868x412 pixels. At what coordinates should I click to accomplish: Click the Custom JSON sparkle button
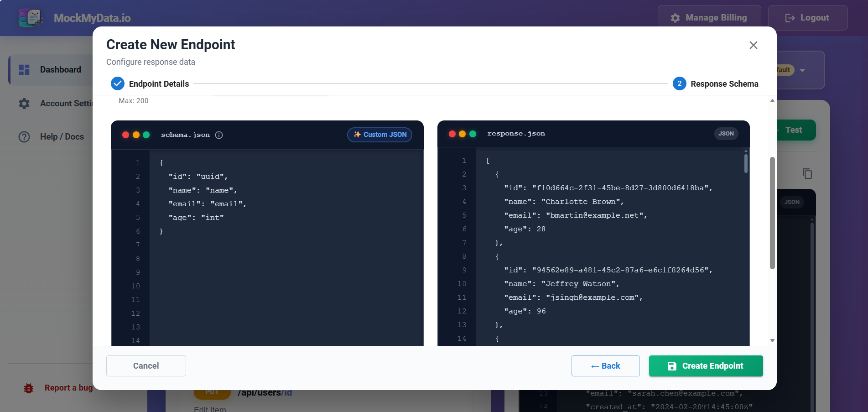point(379,135)
